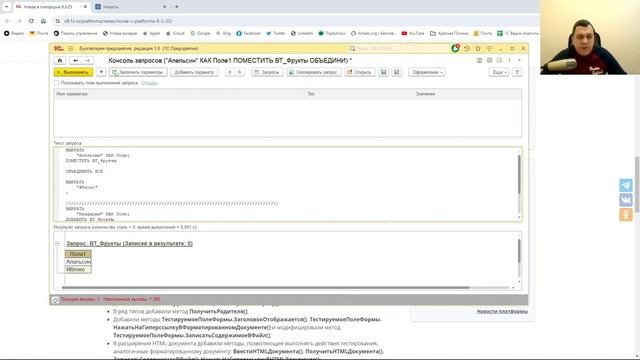
Task: Move parameter down arrow in toolbar
Action: [x=240, y=72]
